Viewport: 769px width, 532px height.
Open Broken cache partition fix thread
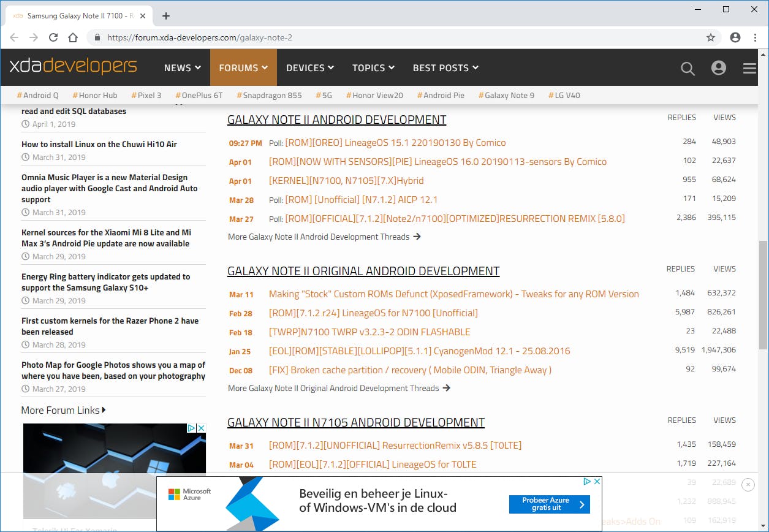pyautogui.click(x=410, y=370)
